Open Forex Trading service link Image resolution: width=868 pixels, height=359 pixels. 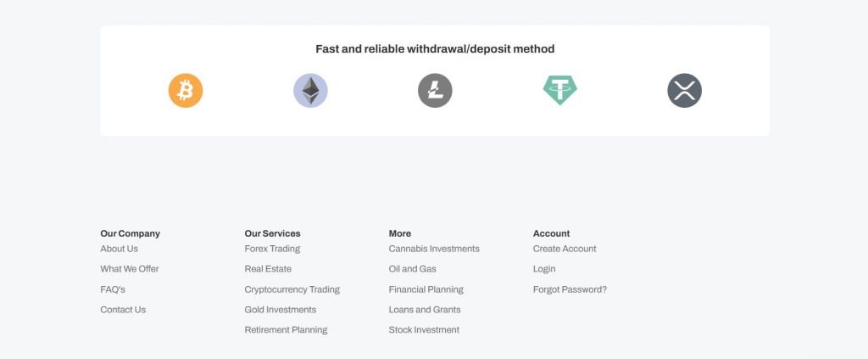click(x=272, y=249)
